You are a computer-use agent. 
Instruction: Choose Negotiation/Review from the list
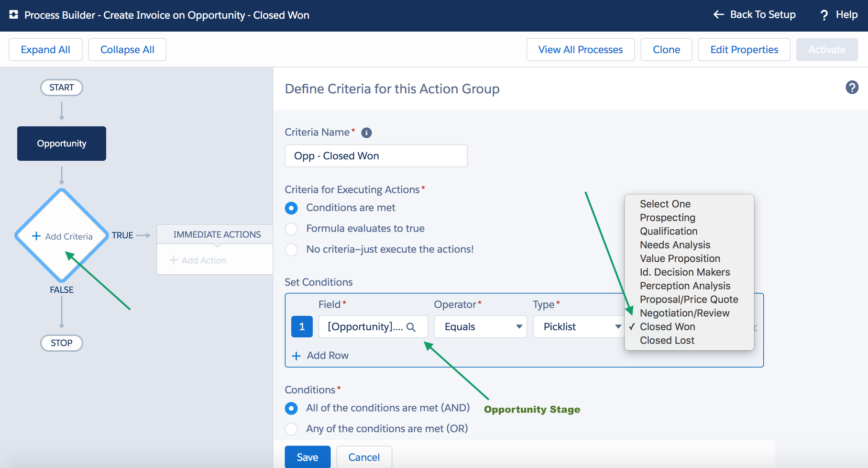(x=689, y=313)
